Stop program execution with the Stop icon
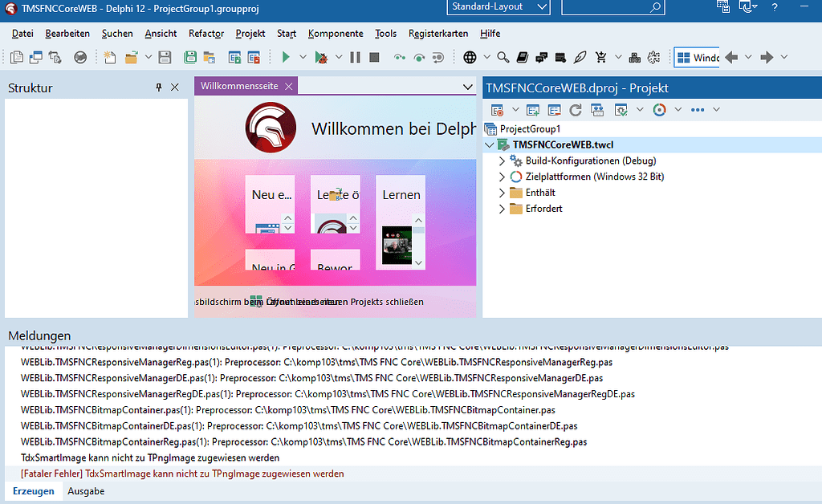 coord(372,57)
